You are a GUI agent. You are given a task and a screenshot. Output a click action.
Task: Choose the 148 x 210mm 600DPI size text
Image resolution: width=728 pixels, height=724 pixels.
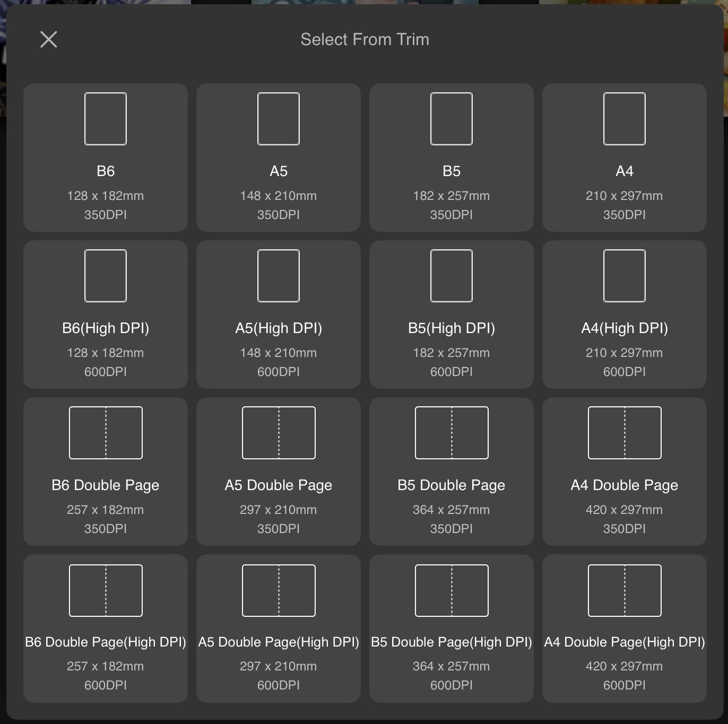(279, 353)
